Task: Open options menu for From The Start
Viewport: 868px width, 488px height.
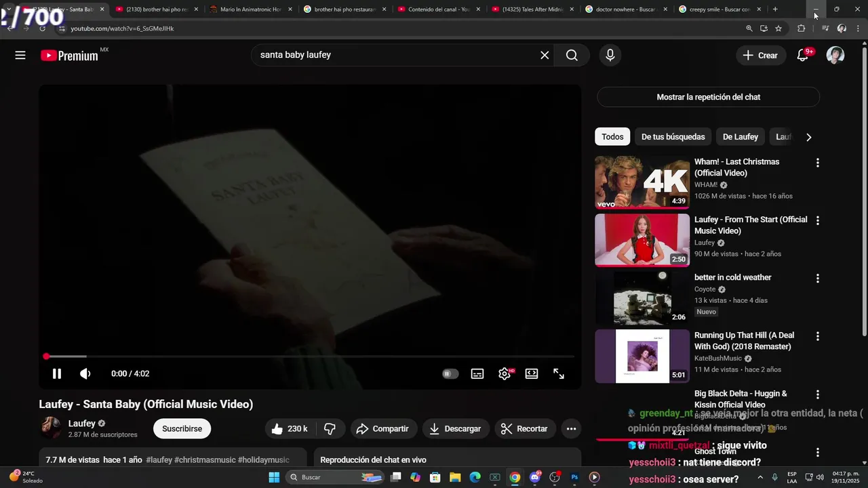Action: pos(817,220)
